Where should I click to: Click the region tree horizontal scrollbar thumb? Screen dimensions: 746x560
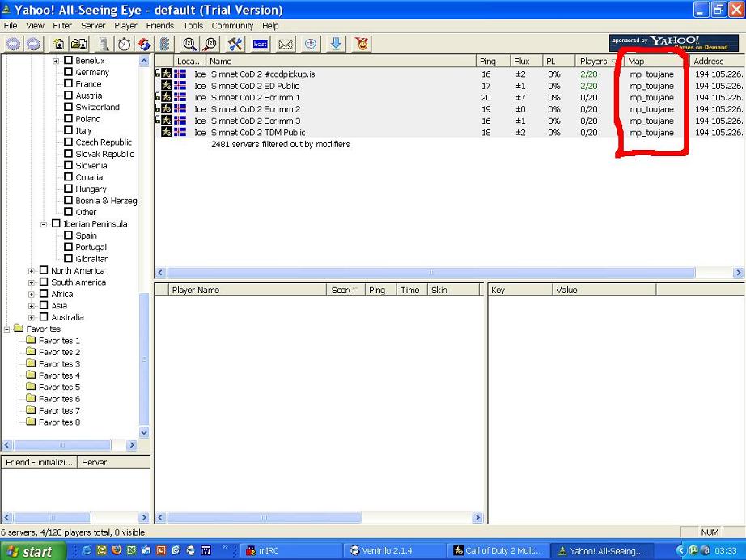[x=62, y=445]
